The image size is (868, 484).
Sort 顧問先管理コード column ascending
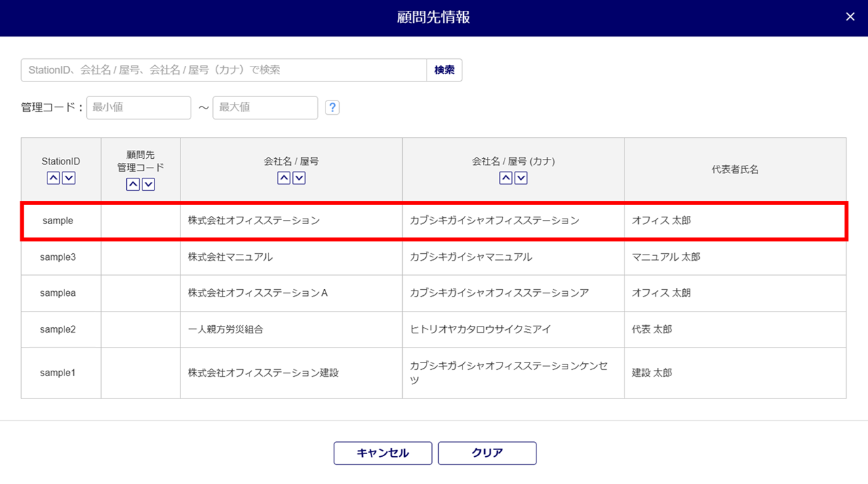click(134, 184)
